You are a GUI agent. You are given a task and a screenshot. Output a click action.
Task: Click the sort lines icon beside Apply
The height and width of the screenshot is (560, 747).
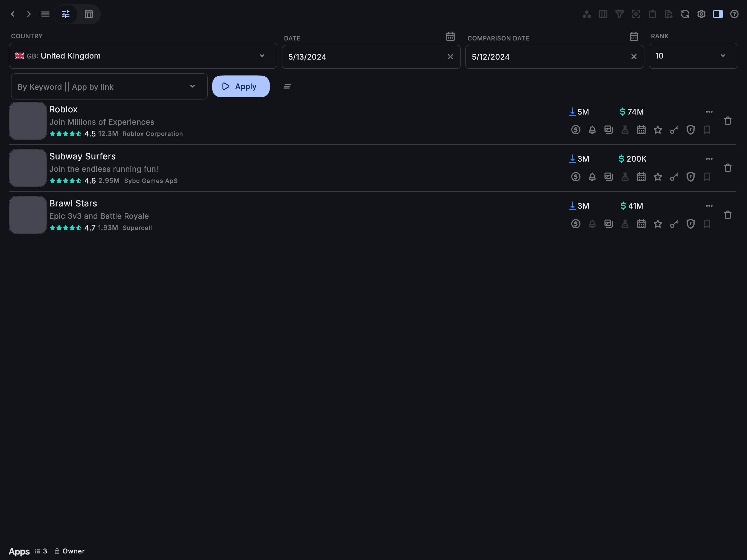pos(287,86)
